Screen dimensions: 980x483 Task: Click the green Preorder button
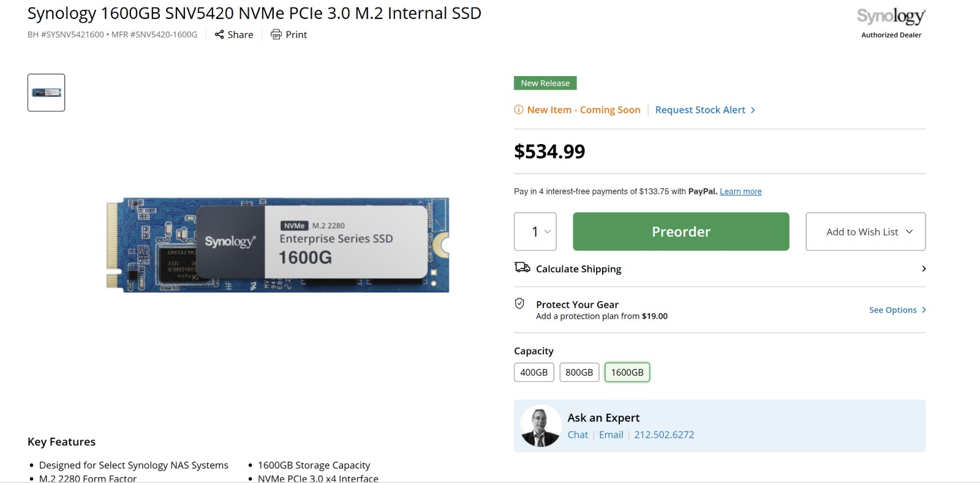(680, 232)
